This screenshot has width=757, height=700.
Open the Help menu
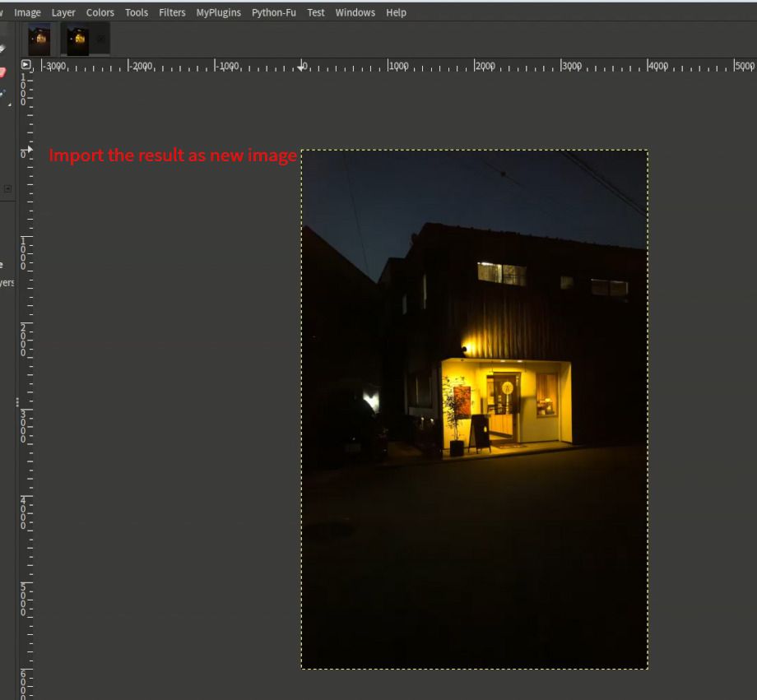coord(396,12)
